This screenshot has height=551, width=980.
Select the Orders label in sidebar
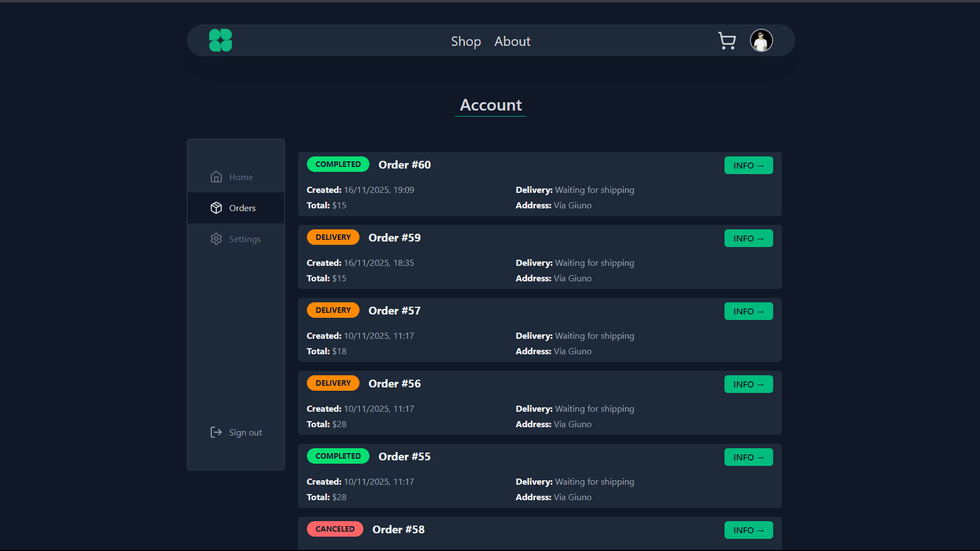coord(242,208)
